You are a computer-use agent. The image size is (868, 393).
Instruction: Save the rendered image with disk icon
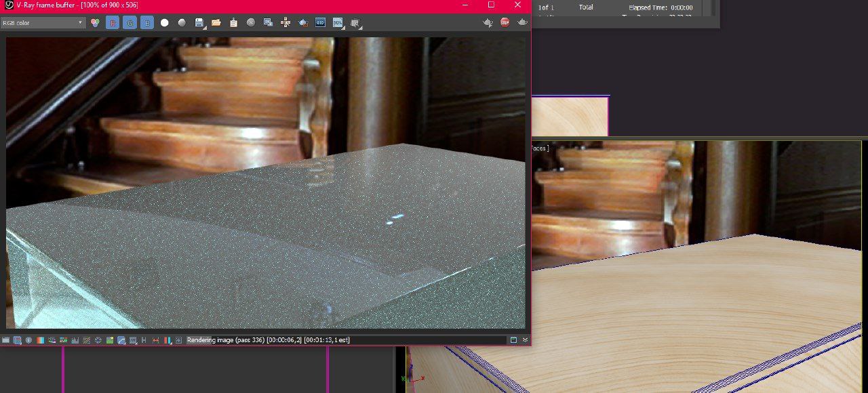(x=199, y=22)
